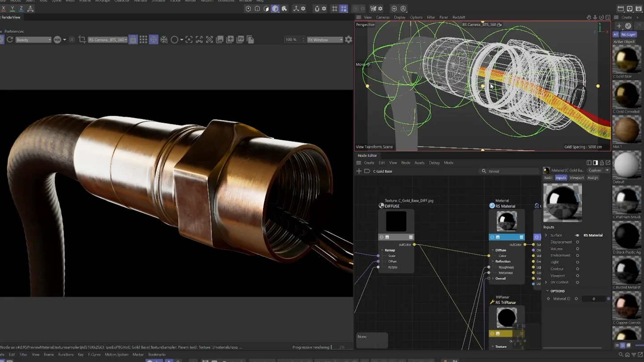Open the Filter menu in viewport
The width and height of the screenshot is (644, 362).
tap(431, 17)
